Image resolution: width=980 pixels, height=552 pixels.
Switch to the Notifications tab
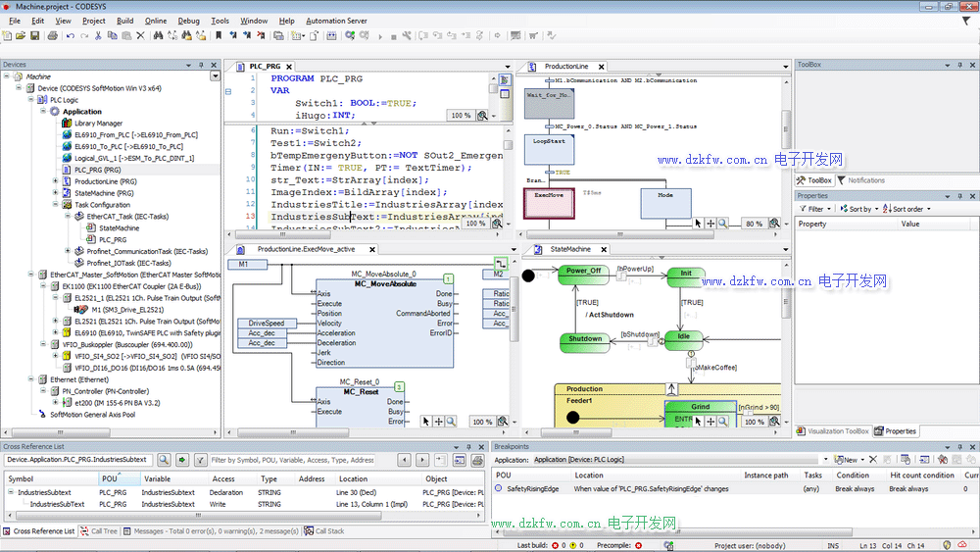point(862,180)
